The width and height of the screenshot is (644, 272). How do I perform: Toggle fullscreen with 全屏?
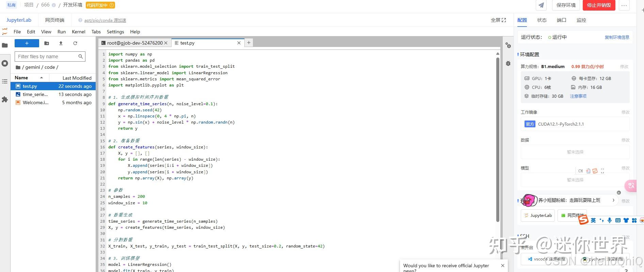click(498, 20)
